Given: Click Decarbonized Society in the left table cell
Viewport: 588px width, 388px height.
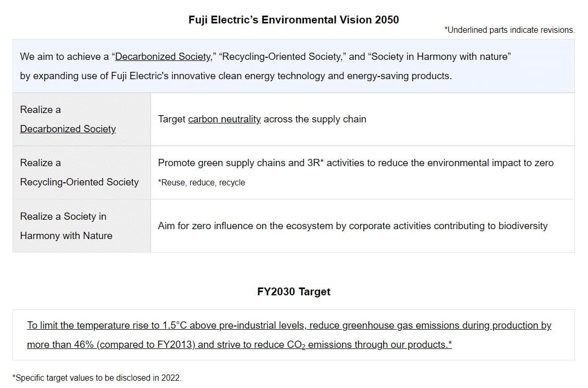Looking at the screenshot, I should click(x=68, y=129).
